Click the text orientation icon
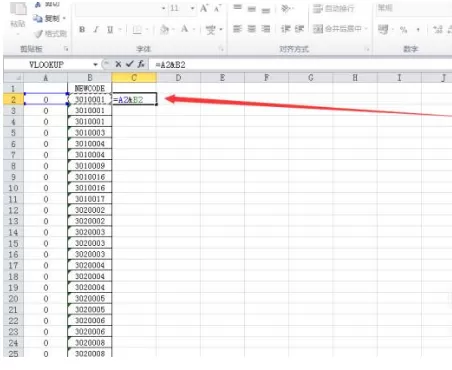 [285, 8]
